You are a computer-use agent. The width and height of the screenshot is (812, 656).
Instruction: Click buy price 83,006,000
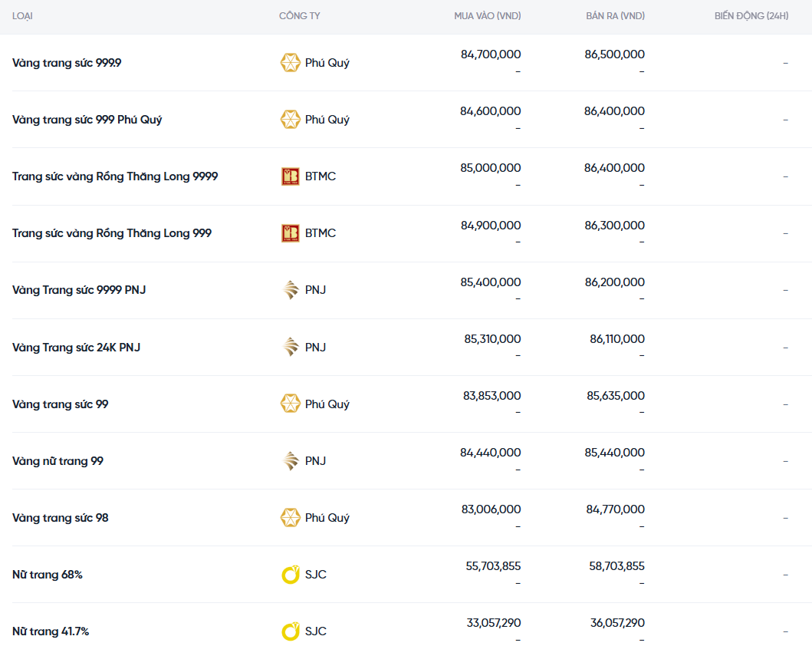tap(491, 510)
